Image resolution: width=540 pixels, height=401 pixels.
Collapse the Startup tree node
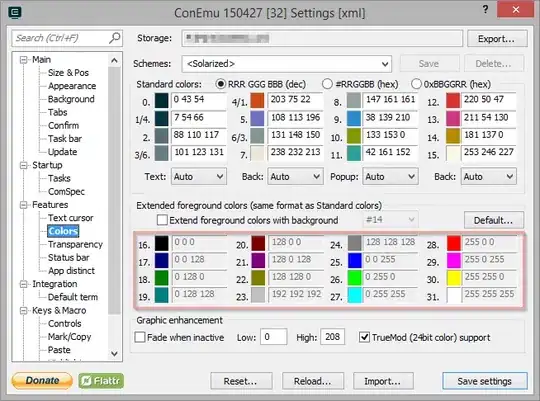23,165
